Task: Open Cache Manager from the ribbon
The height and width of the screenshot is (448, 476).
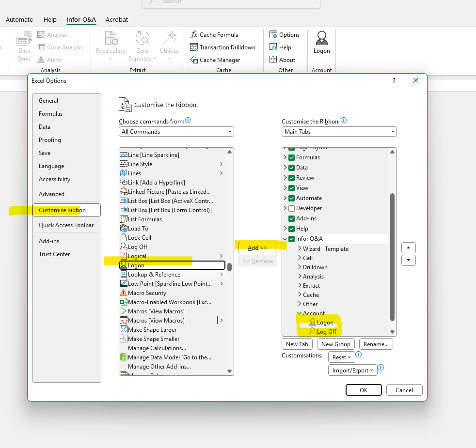Action: tap(215, 60)
